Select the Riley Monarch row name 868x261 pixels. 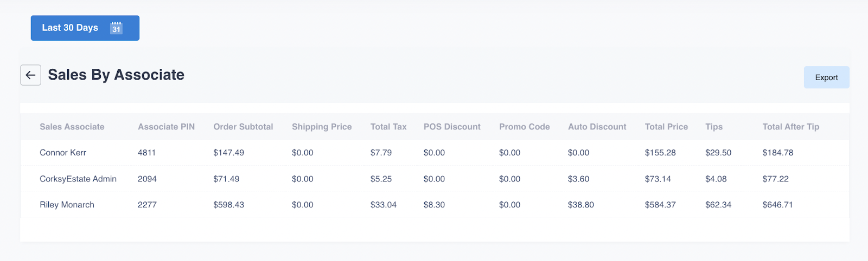[x=67, y=205]
